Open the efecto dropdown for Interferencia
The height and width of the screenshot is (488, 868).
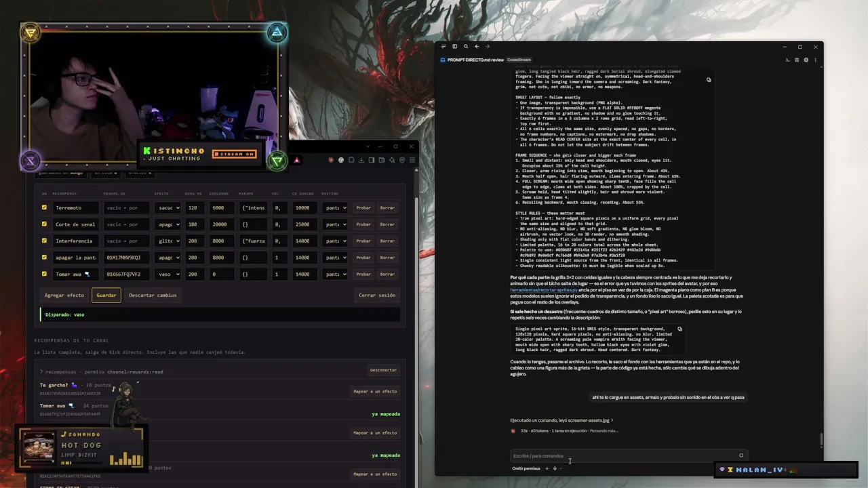click(x=167, y=241)
